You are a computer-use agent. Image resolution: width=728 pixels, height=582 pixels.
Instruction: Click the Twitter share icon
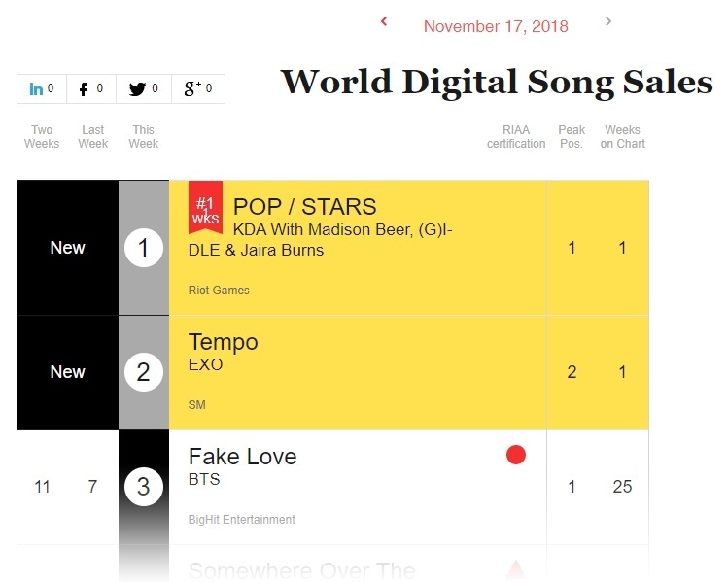[x=144, y=89]
